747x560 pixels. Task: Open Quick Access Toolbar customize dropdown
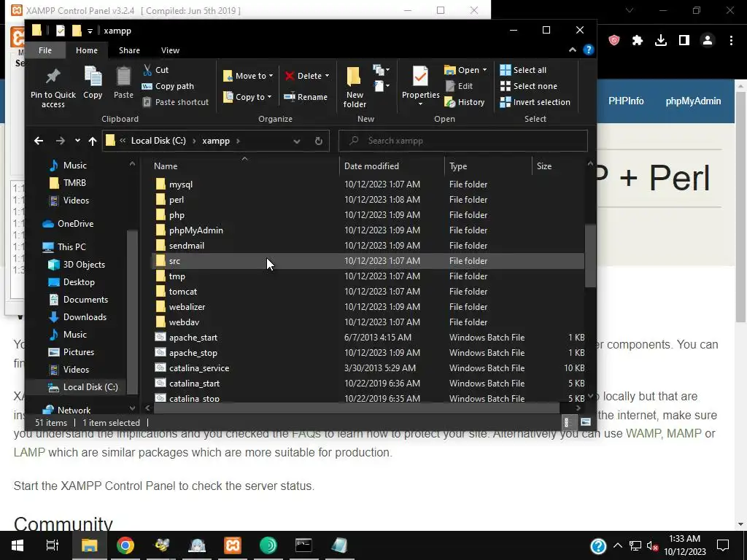tap(90, 31)
